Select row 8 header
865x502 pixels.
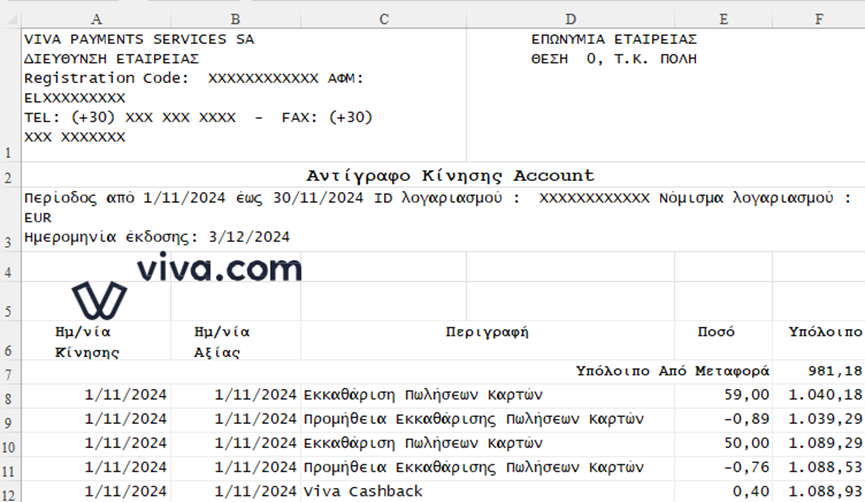tap(10, 397)
